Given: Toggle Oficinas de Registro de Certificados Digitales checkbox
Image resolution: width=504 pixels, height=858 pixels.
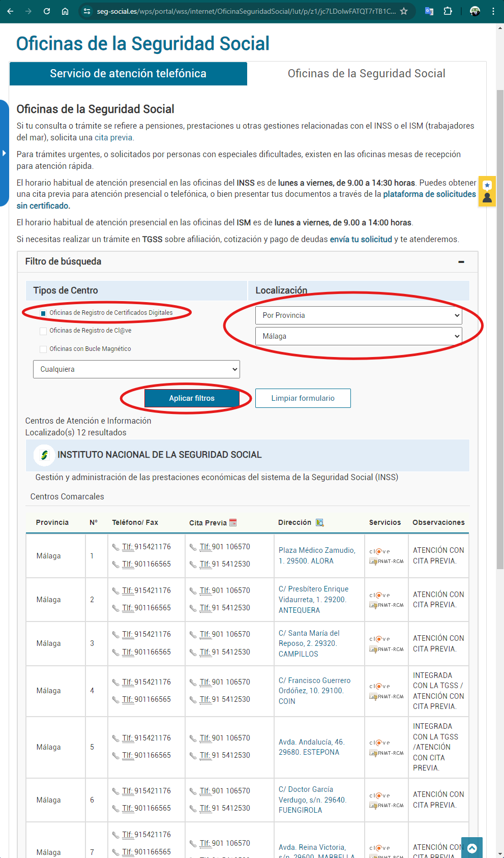Looking at the screenshot, I should pos(43,313).
